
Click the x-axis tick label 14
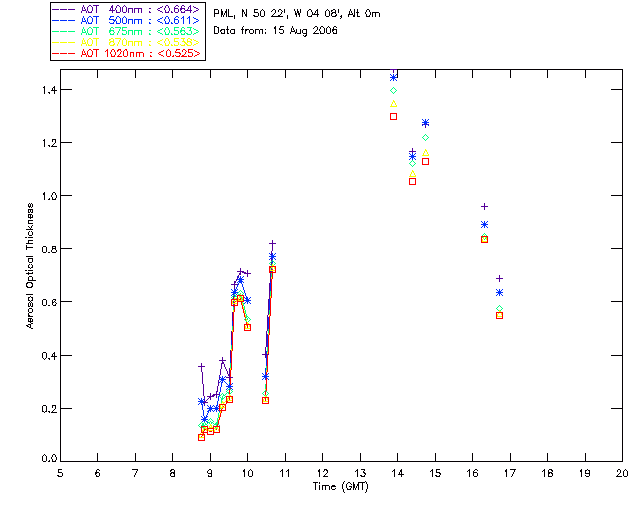(x=398, y=473)
